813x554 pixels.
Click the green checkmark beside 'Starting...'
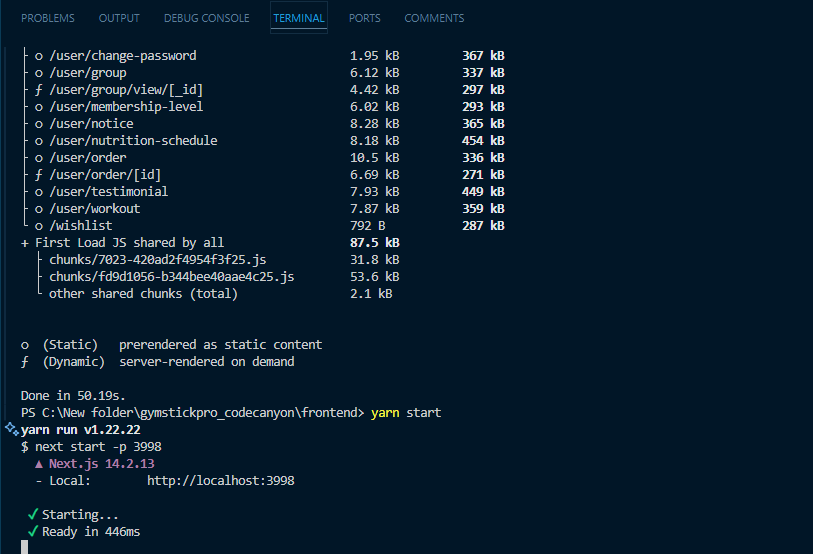pos(33,515)
